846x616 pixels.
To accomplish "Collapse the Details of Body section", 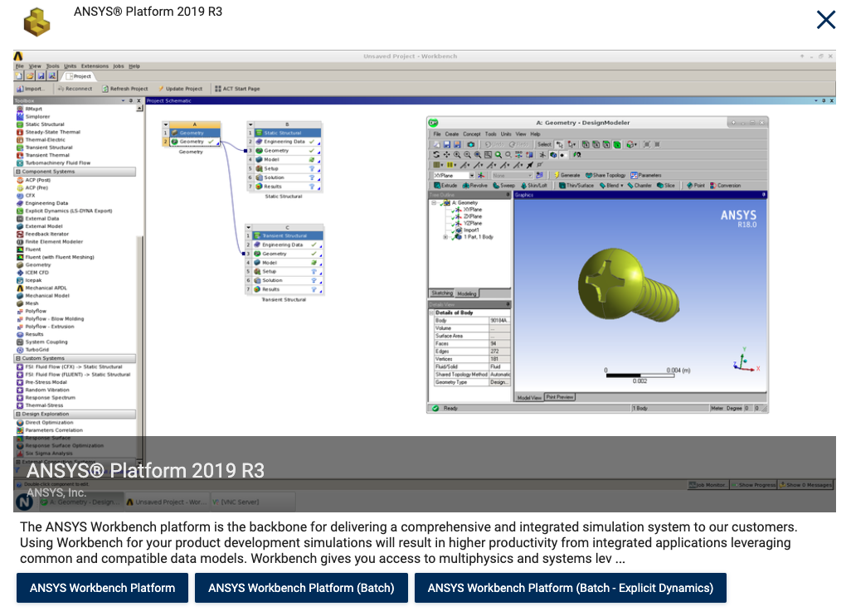I will click(x=431, y=313).
